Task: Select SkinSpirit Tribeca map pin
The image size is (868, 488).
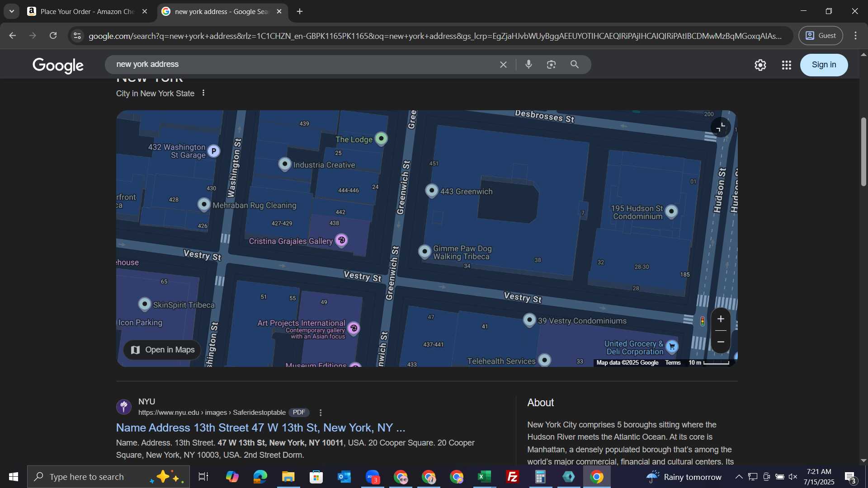Action: point(145,304)
